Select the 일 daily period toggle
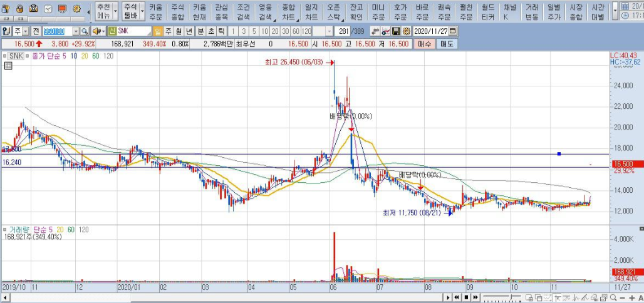Screen dimensions: 644x303 [x=158, y=31]
